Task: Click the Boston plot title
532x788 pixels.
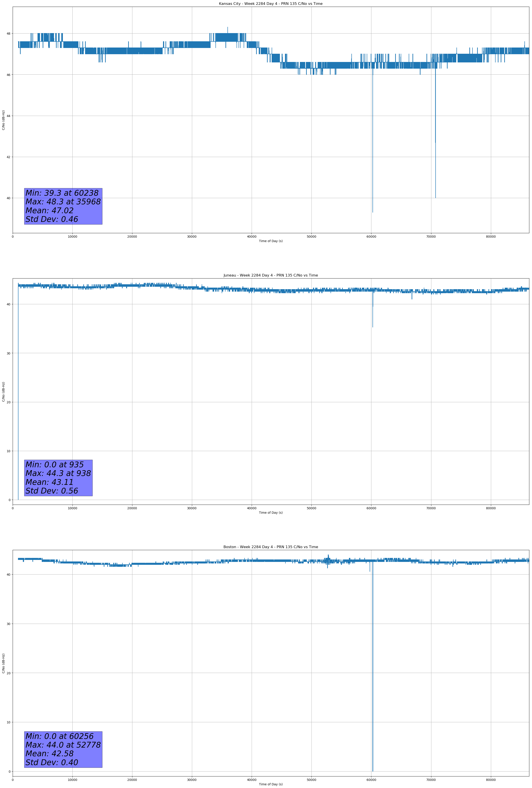Action: [271, 547]
